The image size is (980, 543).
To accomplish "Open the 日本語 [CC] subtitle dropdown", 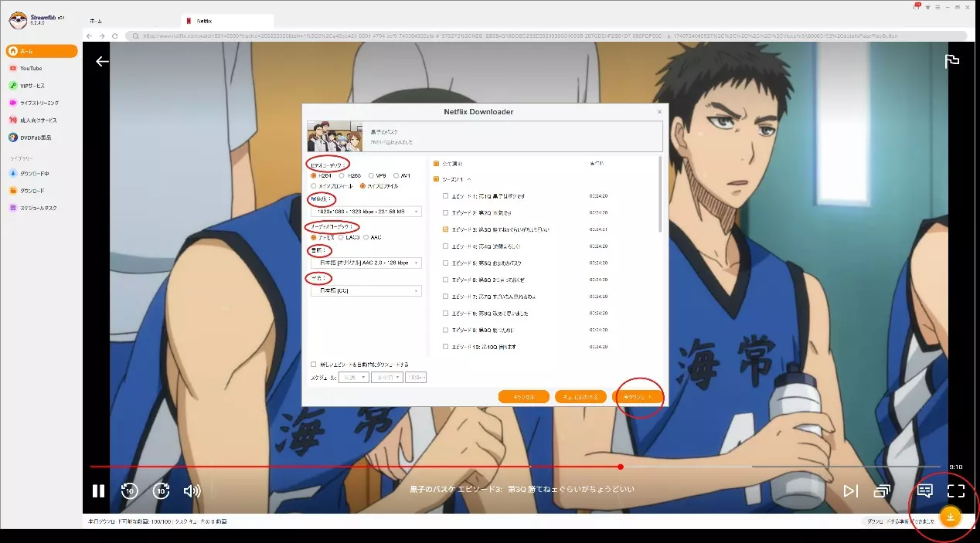I will click(366, 291).
